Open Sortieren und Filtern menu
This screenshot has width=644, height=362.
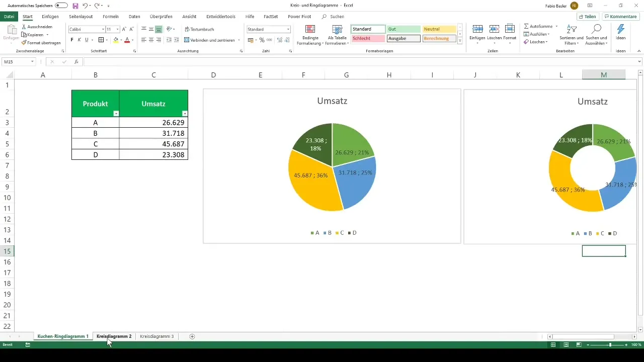[571, 34]
